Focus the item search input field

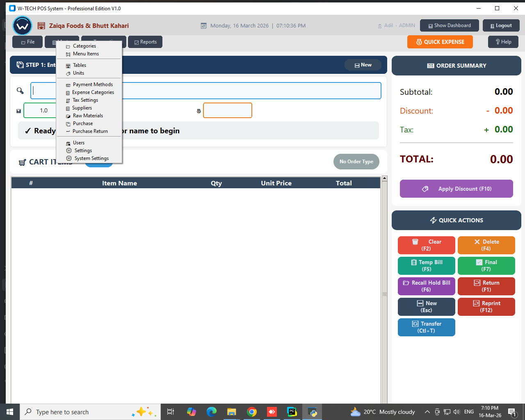pos(206,91)
